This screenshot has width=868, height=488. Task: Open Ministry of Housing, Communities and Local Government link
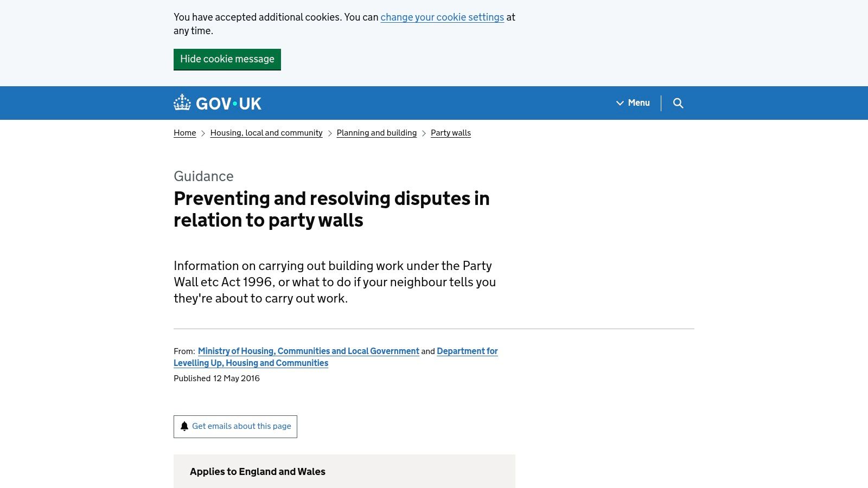pos(309,351)
